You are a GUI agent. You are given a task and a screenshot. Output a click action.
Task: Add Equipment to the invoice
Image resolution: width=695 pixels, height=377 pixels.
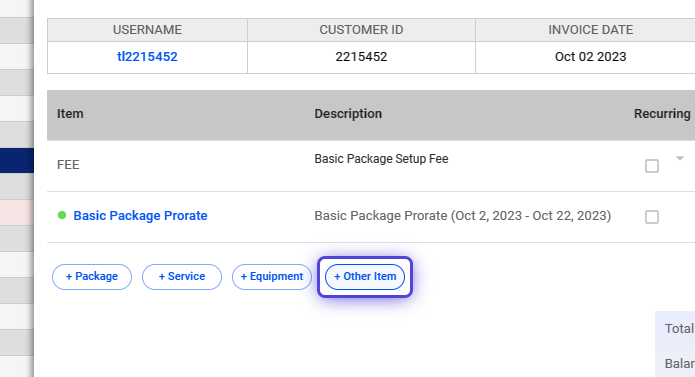[272, 277]
